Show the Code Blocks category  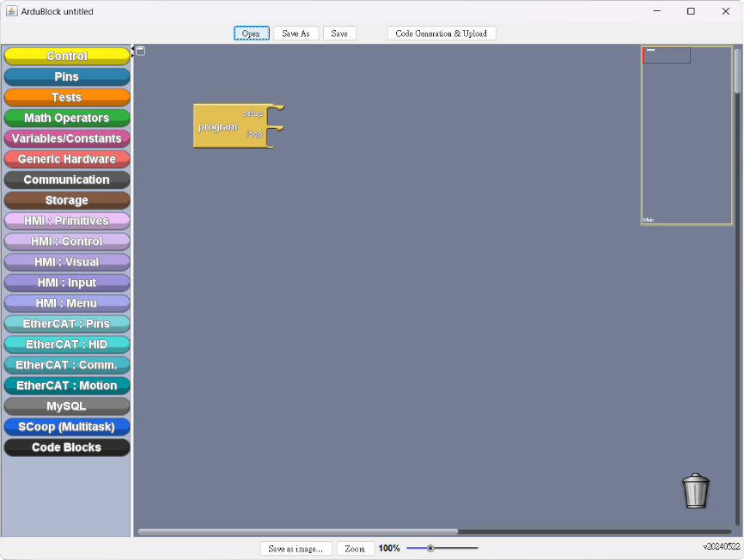[67, 447]
